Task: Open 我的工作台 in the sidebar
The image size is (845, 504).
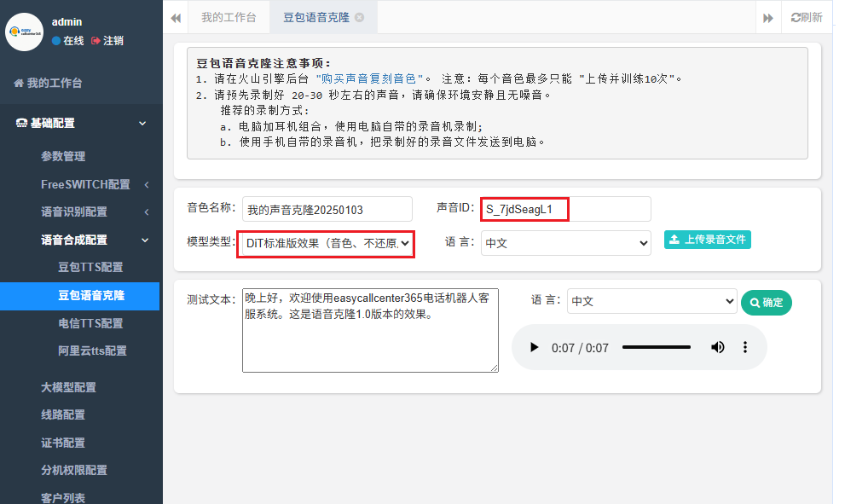Action: click(48, 83)
